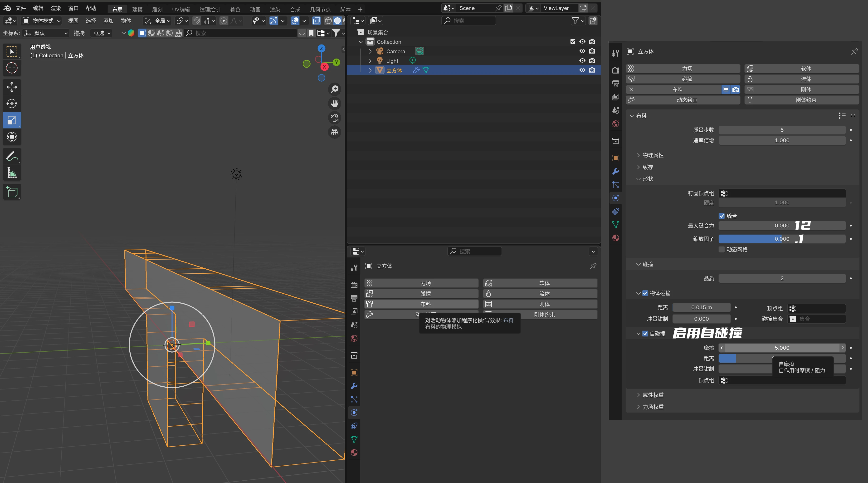Select the Measure tool

pyautogui.click(x=12, y=173)
